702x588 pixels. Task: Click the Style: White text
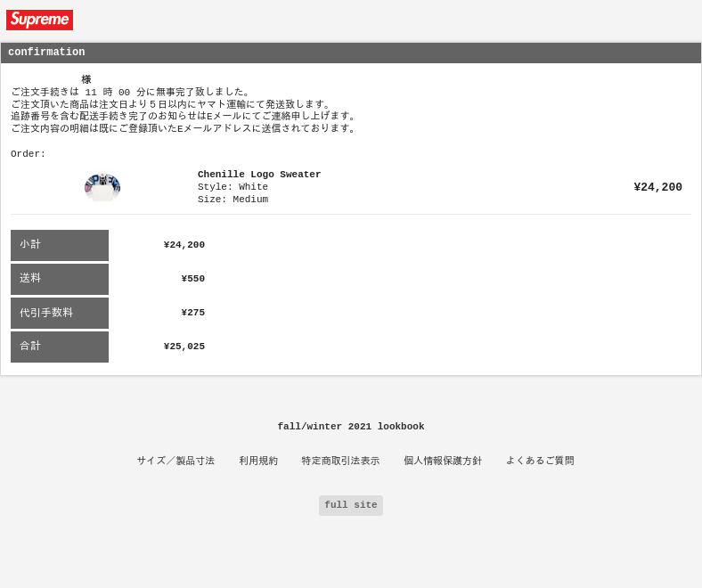pyautogui.click(x=233, y=187)
